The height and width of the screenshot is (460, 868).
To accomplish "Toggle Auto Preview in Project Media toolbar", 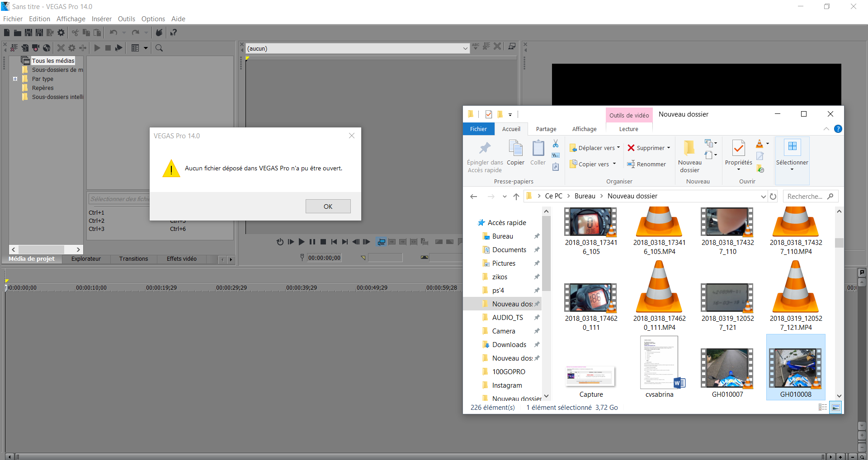I will 119,48.
